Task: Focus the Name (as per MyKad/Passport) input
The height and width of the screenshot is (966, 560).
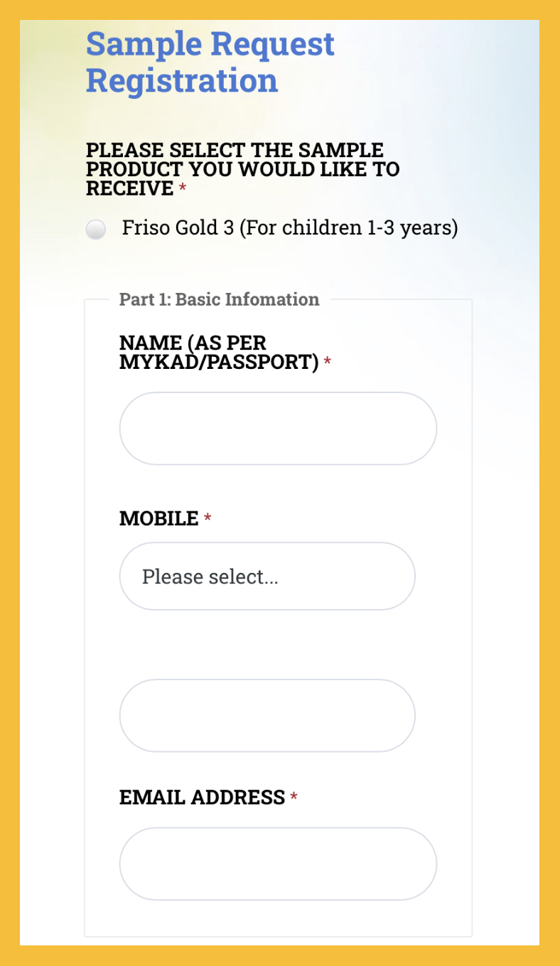Action: pos(278,429)
